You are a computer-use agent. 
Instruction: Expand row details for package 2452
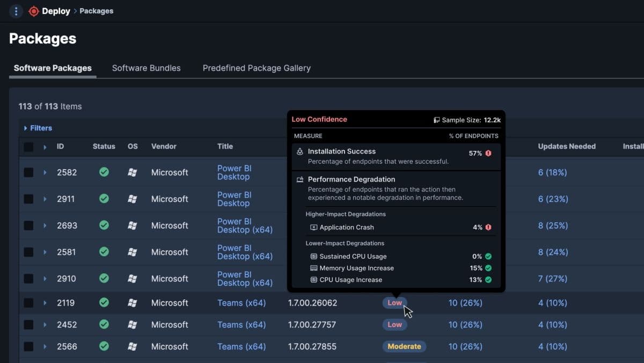45,325
